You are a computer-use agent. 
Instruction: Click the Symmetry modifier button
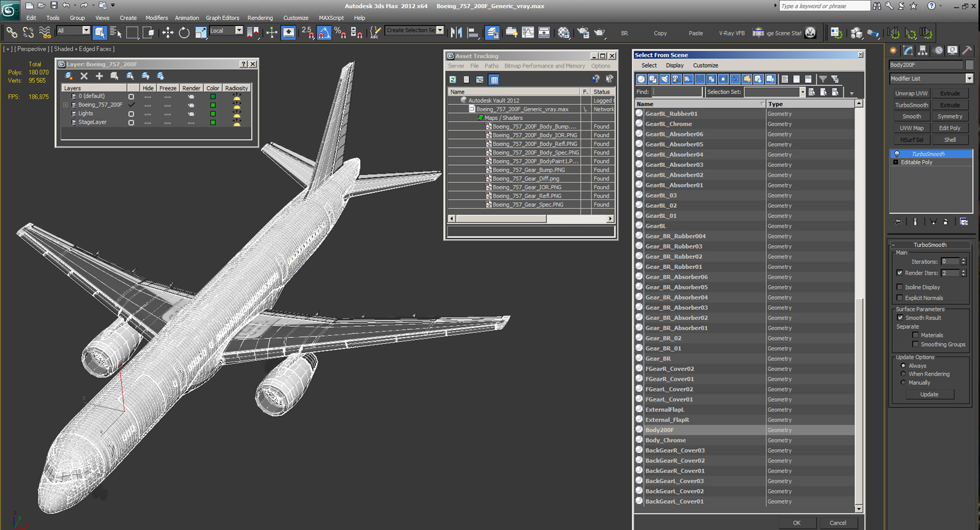click(x=950, y=117)
